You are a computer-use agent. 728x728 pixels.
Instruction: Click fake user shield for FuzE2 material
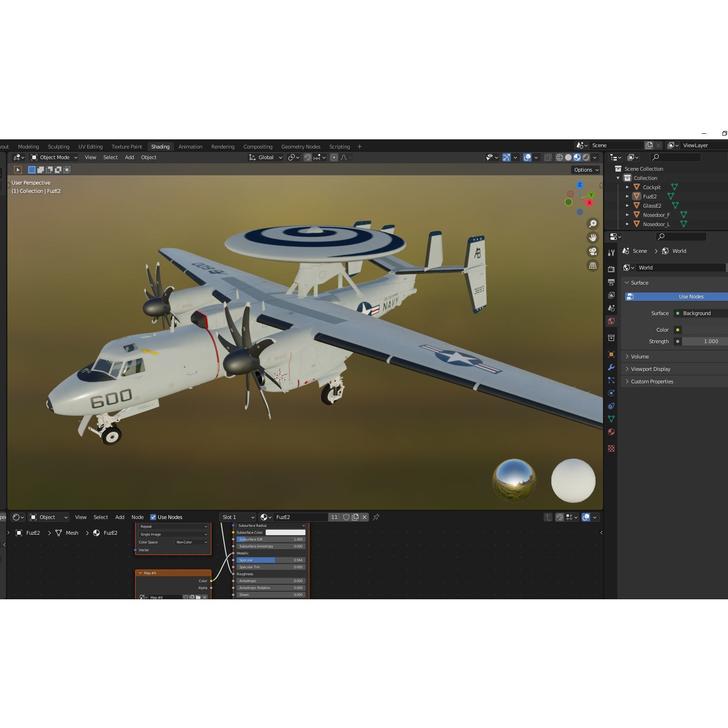[346, 517]
